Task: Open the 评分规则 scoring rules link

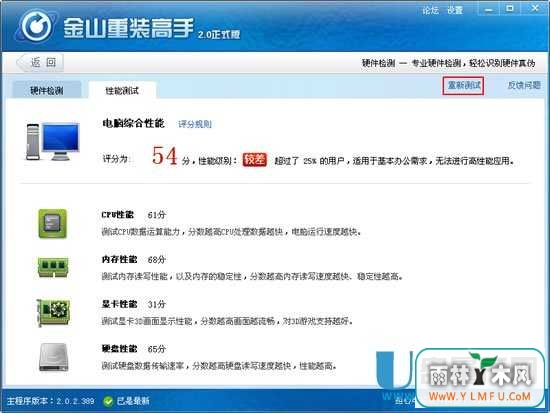Action: click(x=195, y=124)
